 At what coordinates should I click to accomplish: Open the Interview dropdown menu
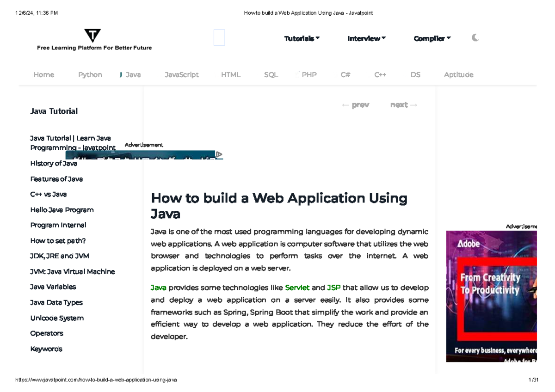point(366,38)
